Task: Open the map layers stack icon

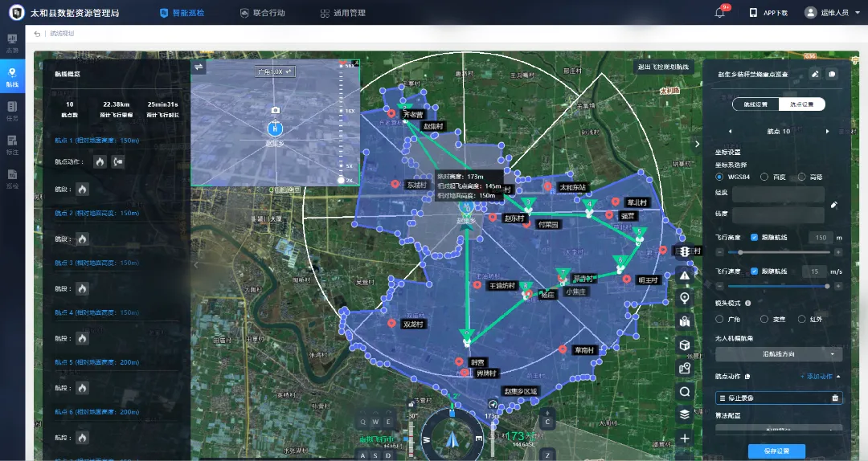Action: (x=685, y=414)
